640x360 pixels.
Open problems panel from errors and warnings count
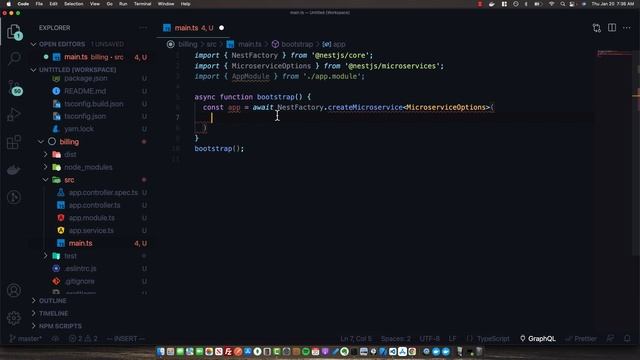[83, 338]
